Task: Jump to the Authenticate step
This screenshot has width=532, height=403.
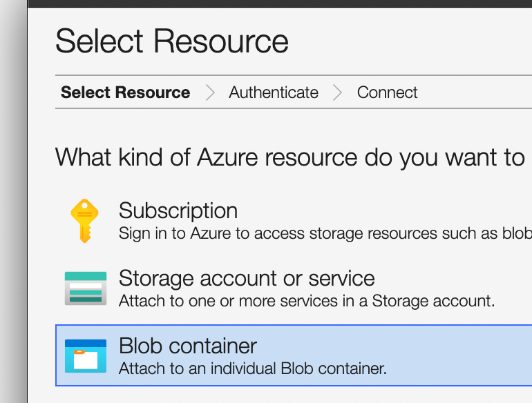Action: tap(274, 92)
